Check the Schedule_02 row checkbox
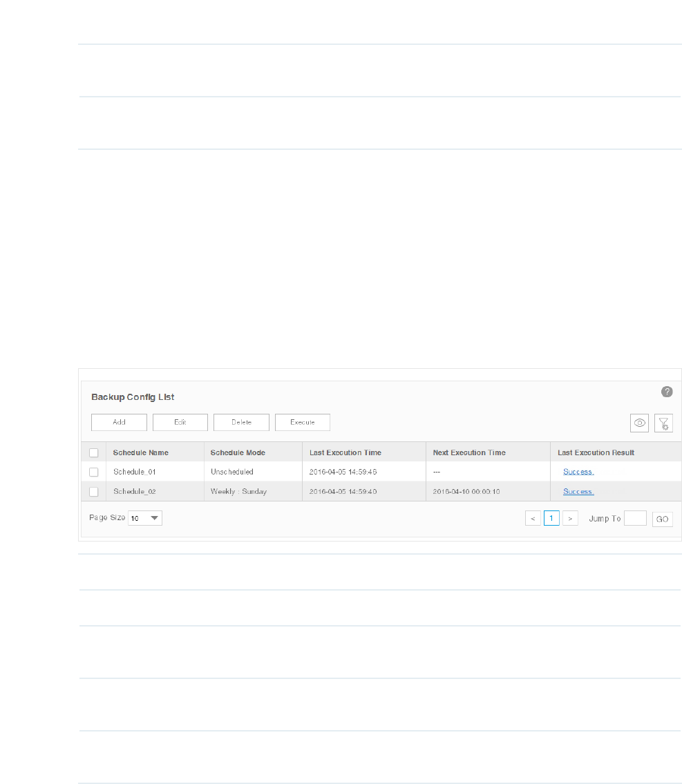 click(93, 492)
